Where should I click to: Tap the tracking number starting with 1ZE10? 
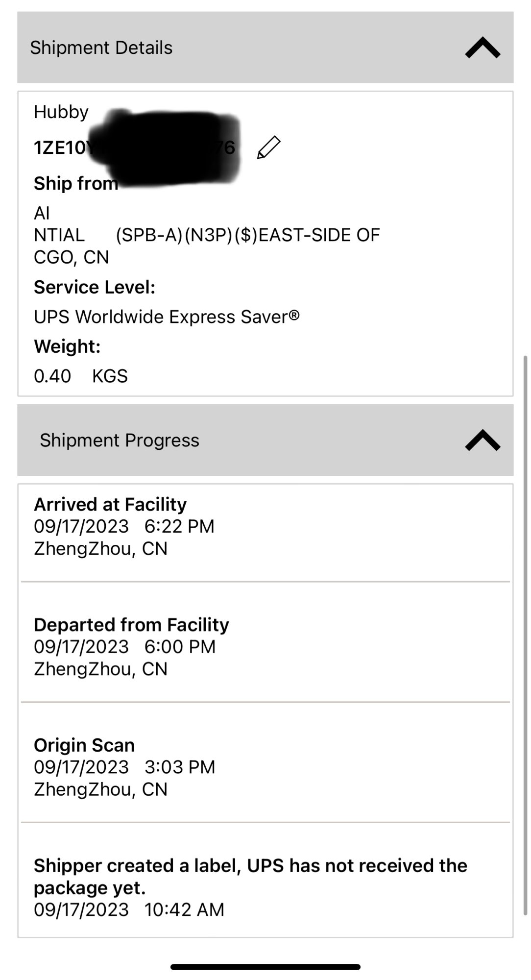59,147
